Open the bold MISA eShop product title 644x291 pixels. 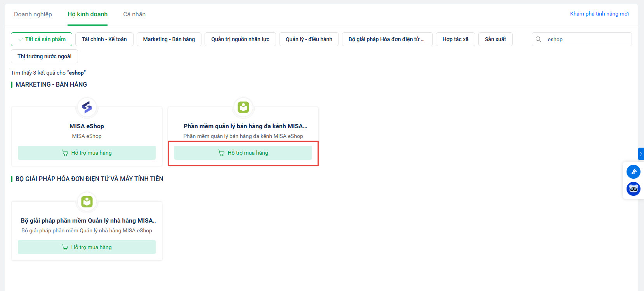[x=87, y=126]
